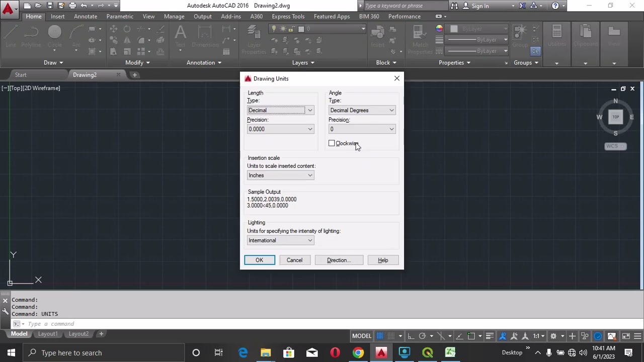Click the New drawing icon in quick access toolbar
This screenshot has height=362, width=644.
tap(27, 6)
